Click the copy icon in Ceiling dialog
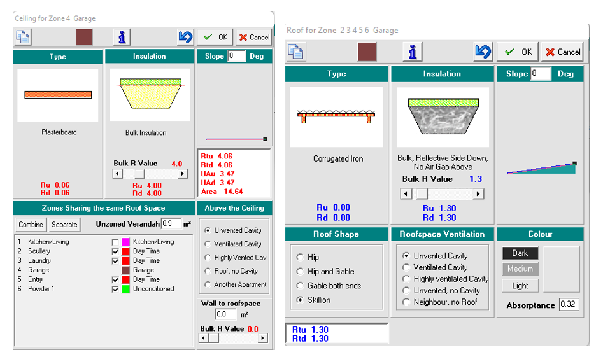 (x=23, y=37)
